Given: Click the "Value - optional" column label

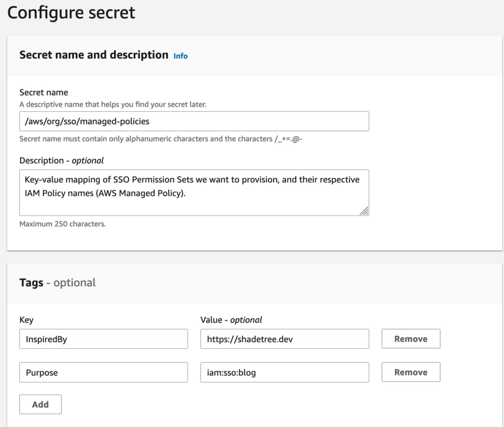Looking at the screenshot, I should pos(231,320).
